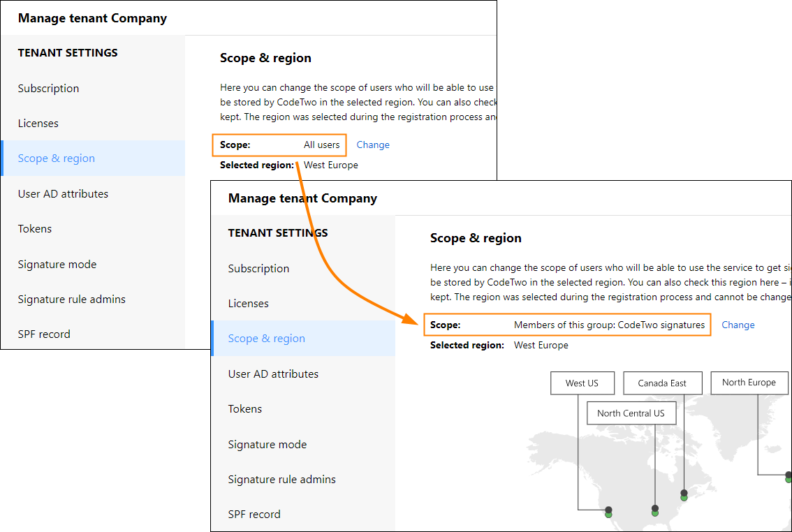
Task: Open User AD attributes in front window
Action: pos(273,374)
